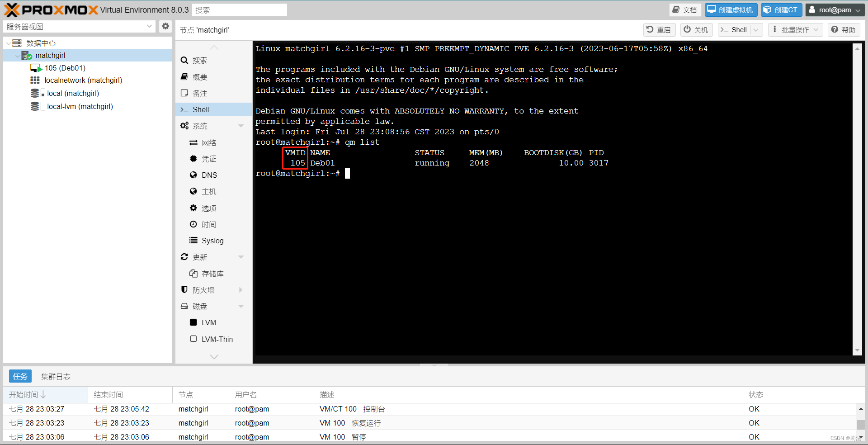Viewport: 868px width, 445px height.
Task: Open the node 备注 notes panel
Action: (x=200, y=93)
